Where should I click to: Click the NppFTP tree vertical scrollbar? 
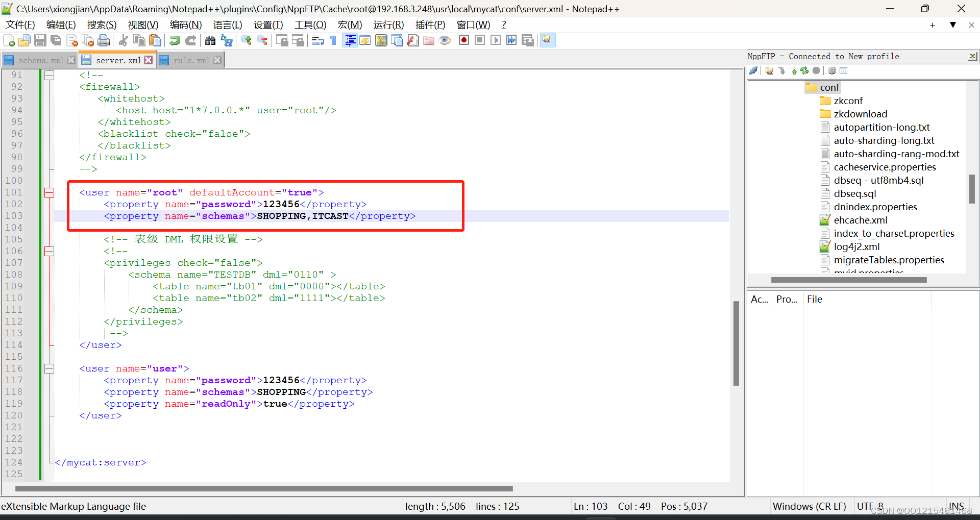(x=972, y=189)
